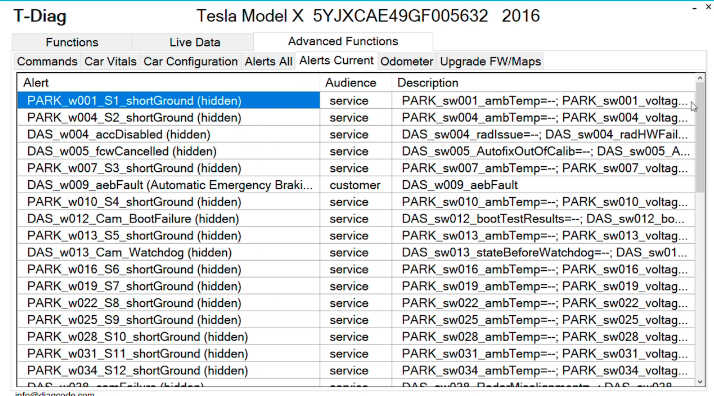Click description starting 'PARK_sw022_ambTemp'
714x396 pixels.
tap(543, 303)
